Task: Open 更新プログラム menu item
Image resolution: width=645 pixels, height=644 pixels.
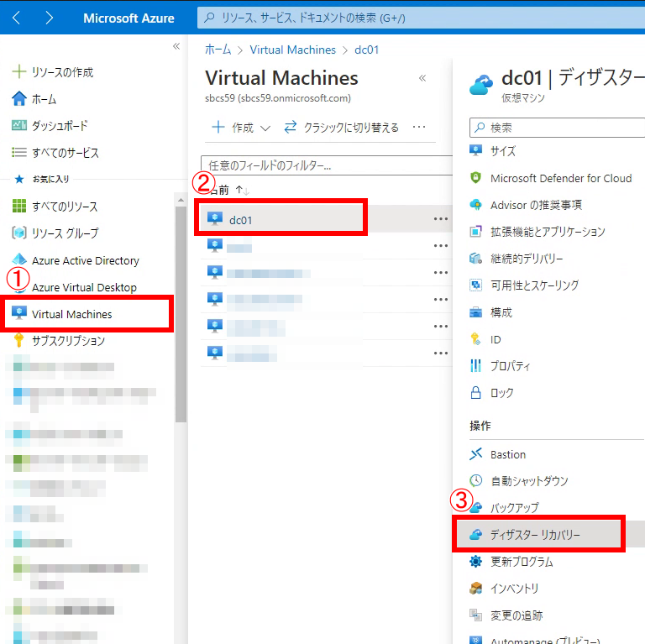Action: pos(511,562)
